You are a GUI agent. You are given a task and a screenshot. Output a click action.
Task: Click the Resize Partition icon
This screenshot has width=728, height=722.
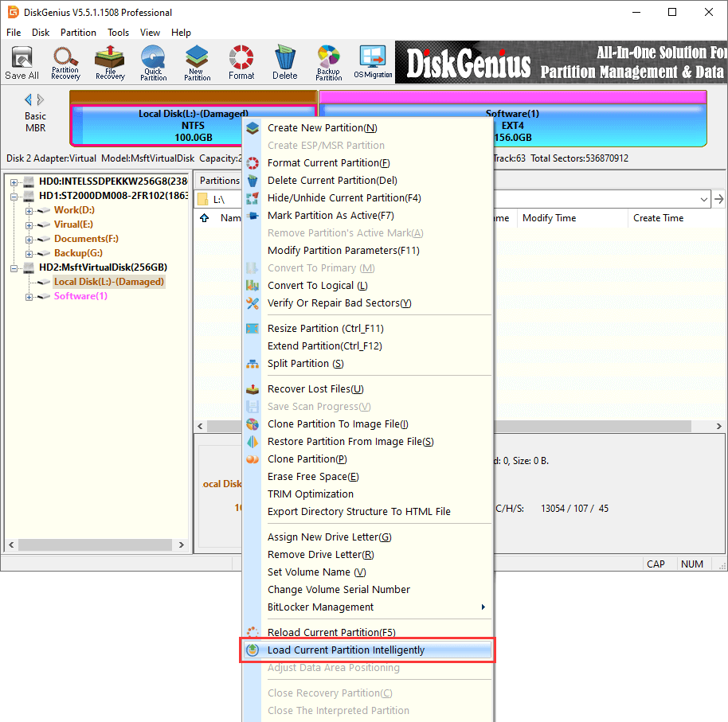252,329
